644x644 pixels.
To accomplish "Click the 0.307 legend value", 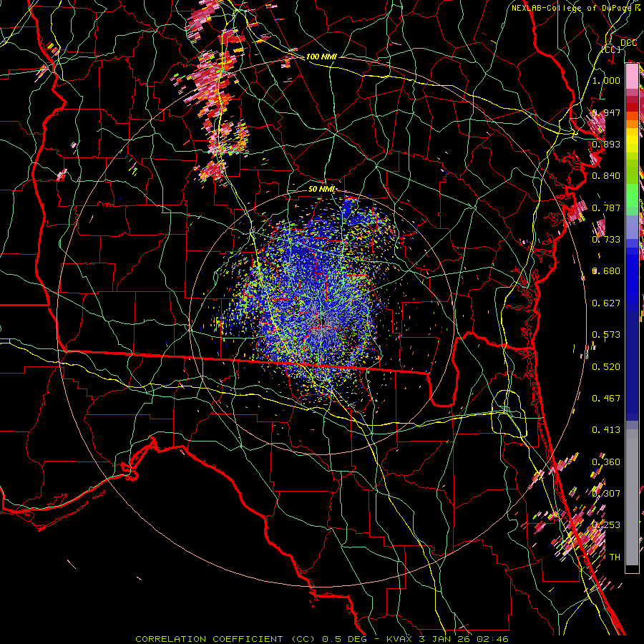I will tap(606, 493).
